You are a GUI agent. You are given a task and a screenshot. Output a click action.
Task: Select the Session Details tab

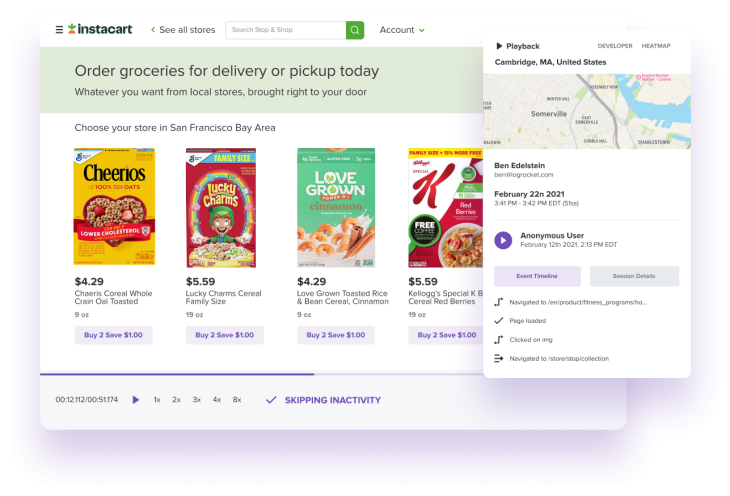[634, 276]
